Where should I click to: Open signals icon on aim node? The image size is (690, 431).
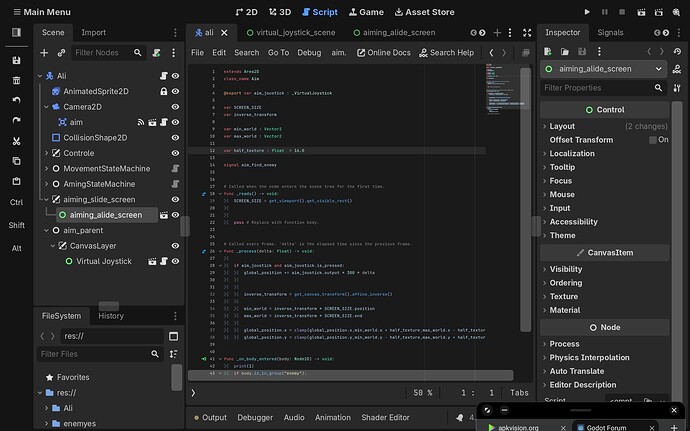[141, 122]
